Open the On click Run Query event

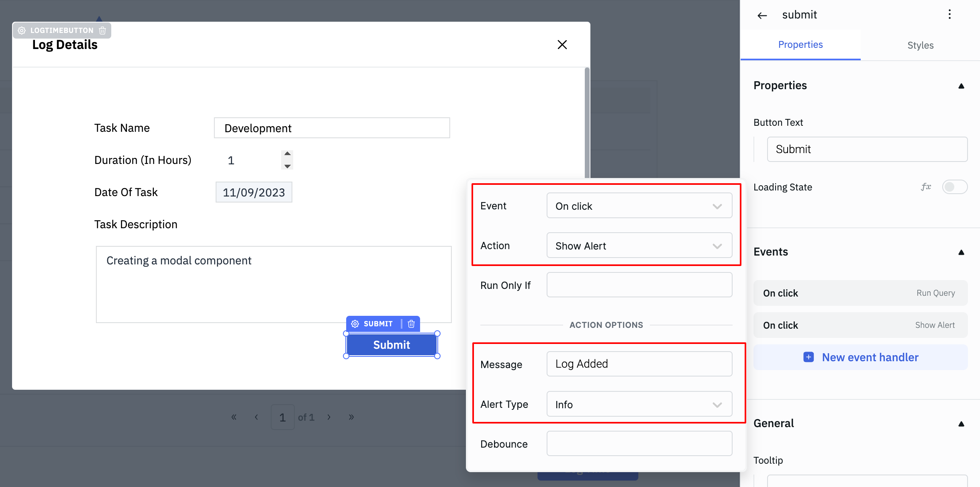pyautogui.click(x=860, y=293)
